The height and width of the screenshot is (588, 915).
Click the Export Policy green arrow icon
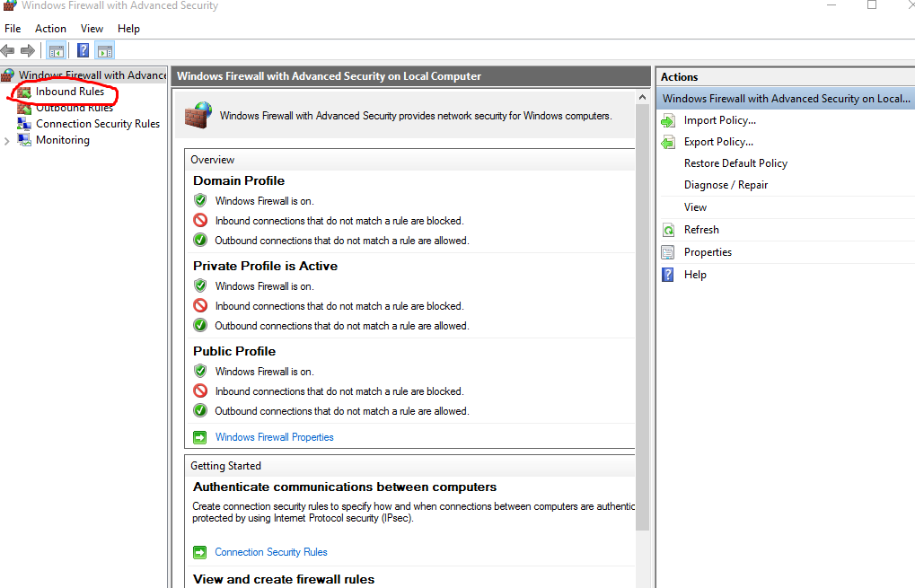tap(668, 143)
